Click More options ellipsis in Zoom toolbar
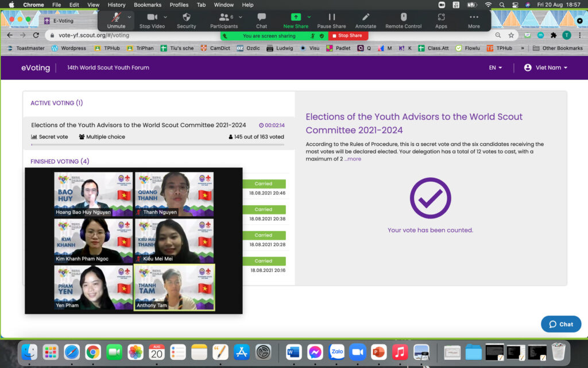 click(474, 17)
